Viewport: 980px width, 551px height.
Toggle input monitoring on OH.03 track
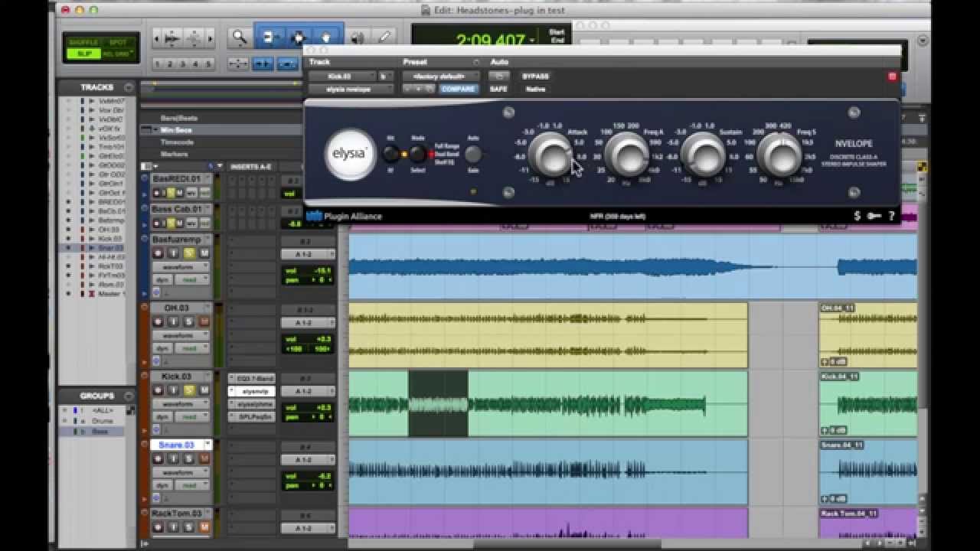coord(174,321)
